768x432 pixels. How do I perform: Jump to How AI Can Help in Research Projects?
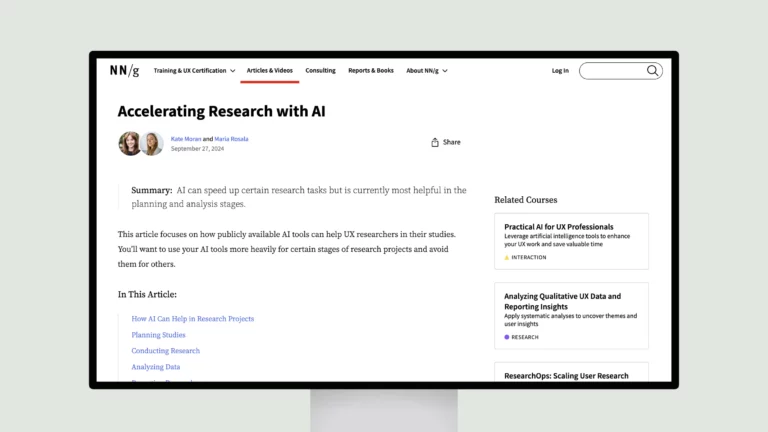pyautogui.click(x=192, y=319)
